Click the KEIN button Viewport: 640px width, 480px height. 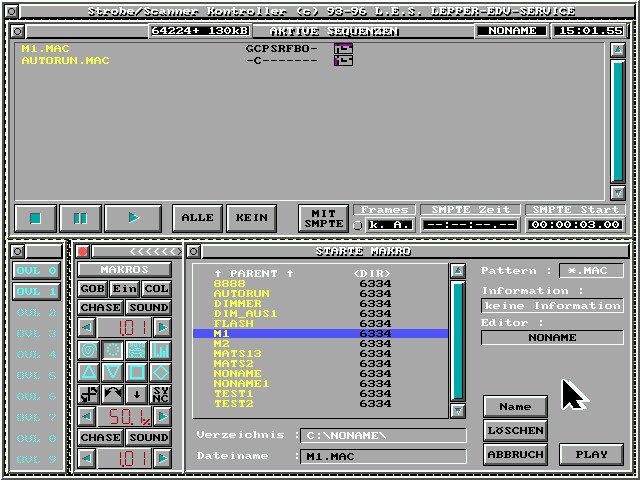(x=251, y=218)
